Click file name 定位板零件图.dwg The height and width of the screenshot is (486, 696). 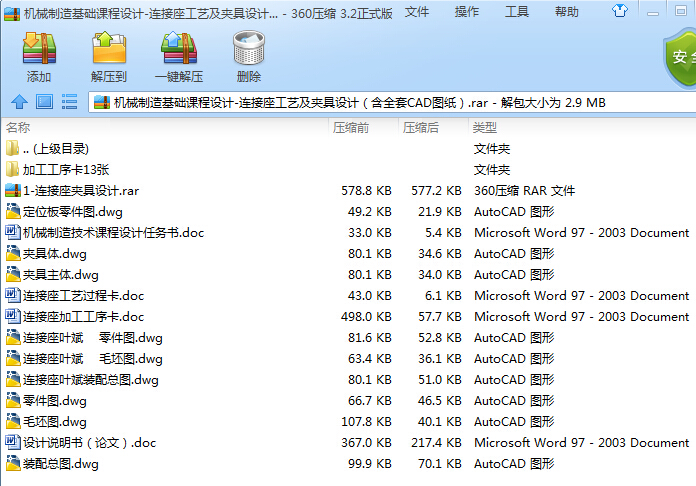73,212
